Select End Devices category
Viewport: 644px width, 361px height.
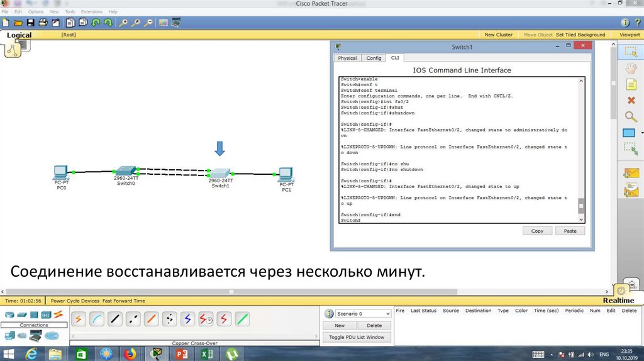pos(9,336)
